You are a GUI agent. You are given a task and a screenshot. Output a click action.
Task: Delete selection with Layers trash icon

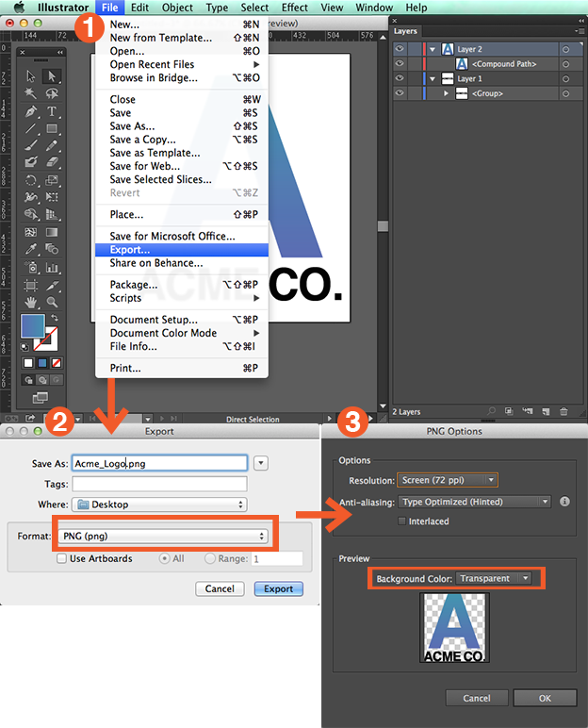[563, 411]
